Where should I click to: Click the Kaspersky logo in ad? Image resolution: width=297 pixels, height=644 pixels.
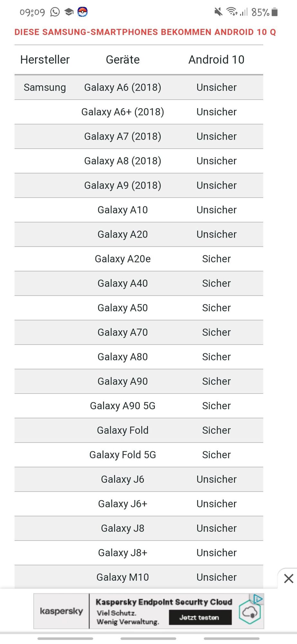[61, 611]
